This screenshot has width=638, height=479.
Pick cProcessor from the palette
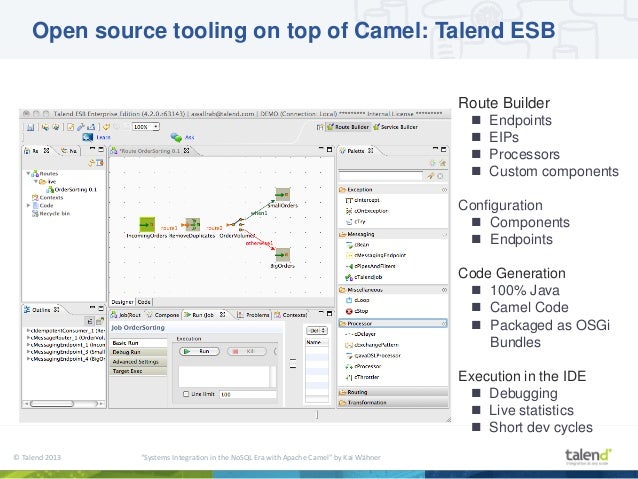coord(363,366)
